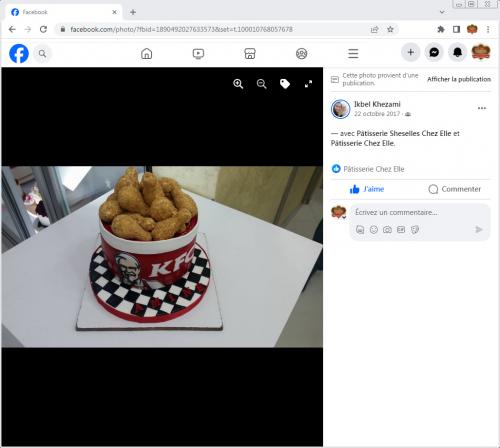Go forward in browser history
The height and width of the screenshot is (448, 500).
click(28, 29)
